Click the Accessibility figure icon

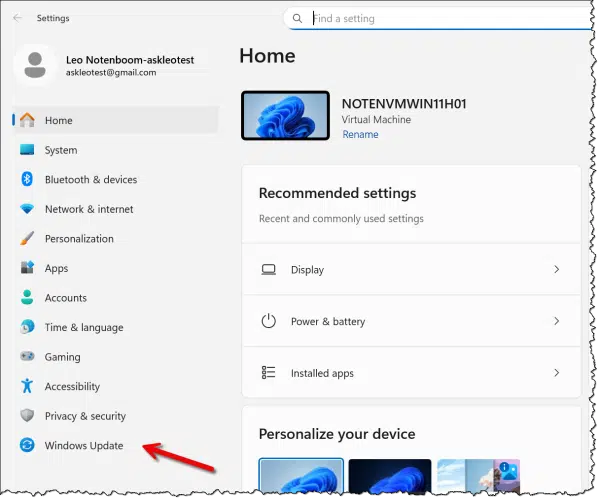[x=27, y=386]
